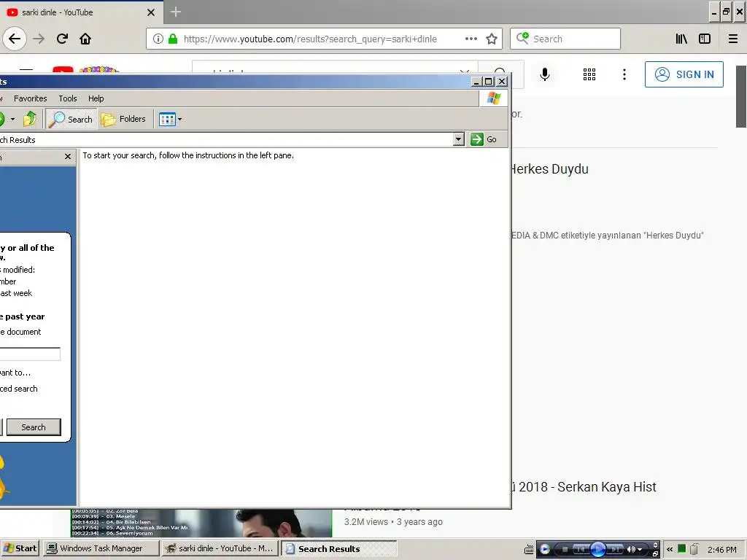
Task: Stop playback in the Media Player toolbar
Action: tap(565, 549)
